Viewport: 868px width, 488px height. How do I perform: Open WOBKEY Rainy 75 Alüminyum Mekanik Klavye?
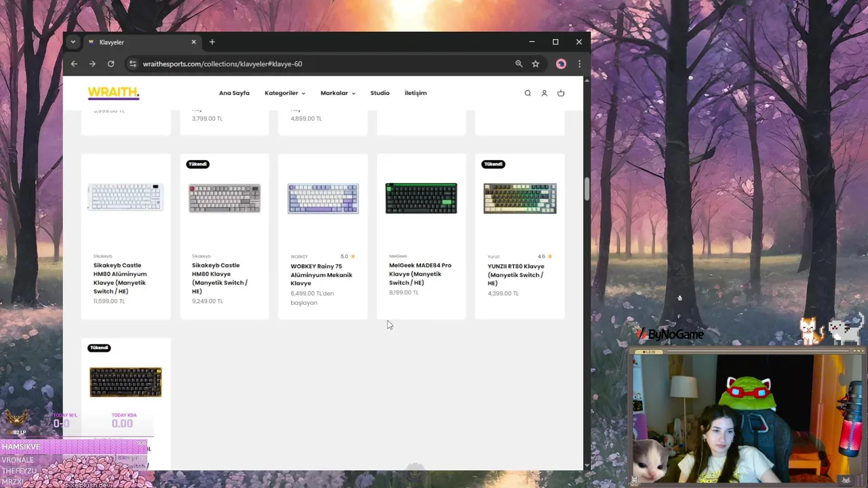click(321, 274)
